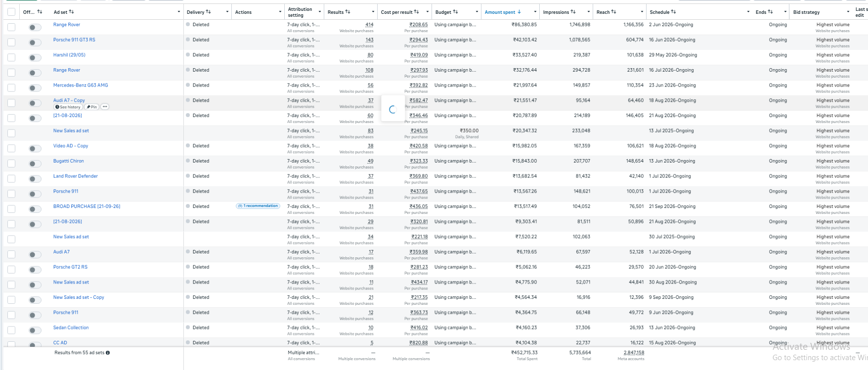The width and height of the screenshot is (868, 370).
Task: Open the Impressions column dropdown arrow
Action: (x=588, y=12)
